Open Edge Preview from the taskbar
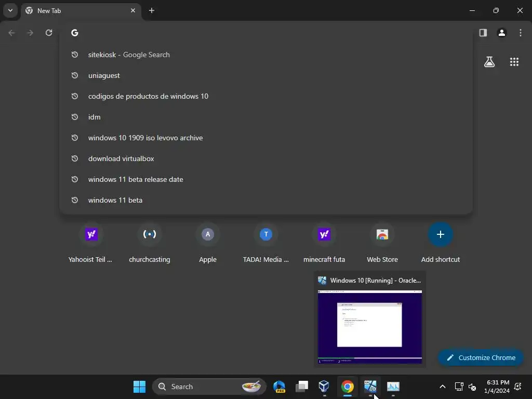This screenshot has height=399, width=532. click(x=279, y=387)
